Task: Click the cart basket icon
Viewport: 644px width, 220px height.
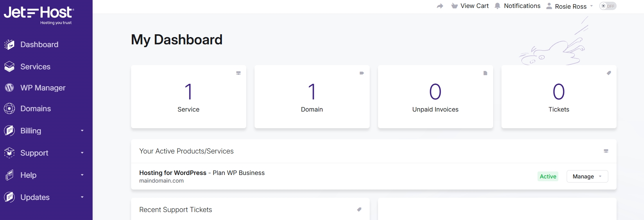Action: tap(454, 6)
